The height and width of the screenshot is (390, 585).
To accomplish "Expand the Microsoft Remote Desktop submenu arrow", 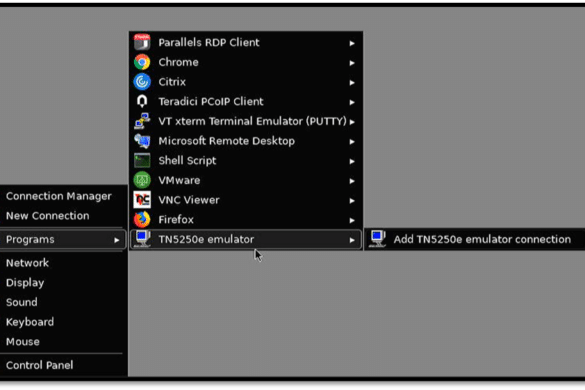I will click(352, 142).
